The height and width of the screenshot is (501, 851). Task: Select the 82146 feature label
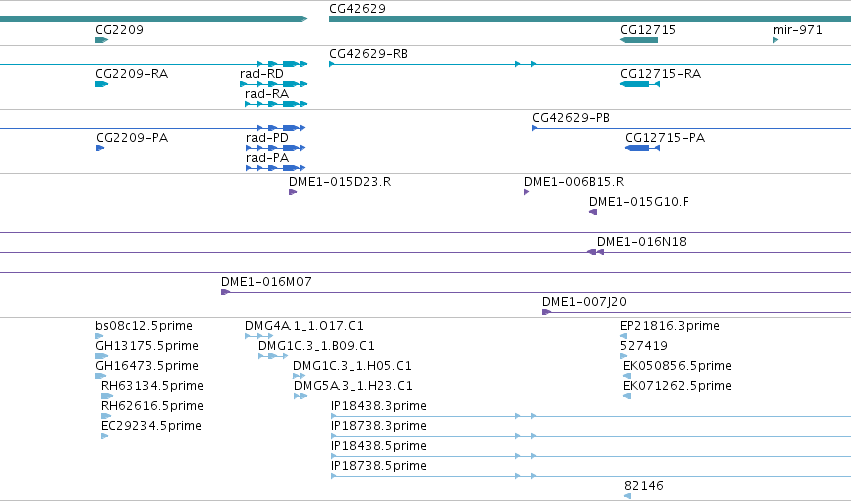644,486
